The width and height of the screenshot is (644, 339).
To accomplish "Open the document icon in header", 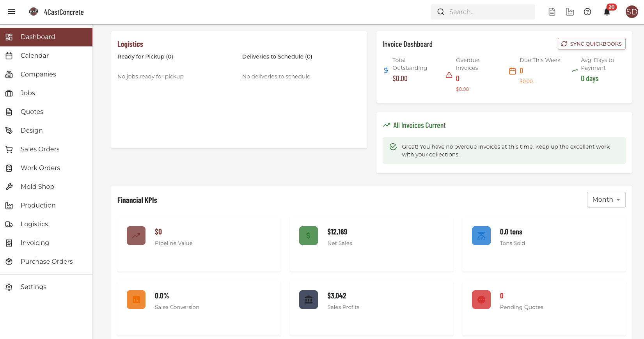I will pos(552,12).
